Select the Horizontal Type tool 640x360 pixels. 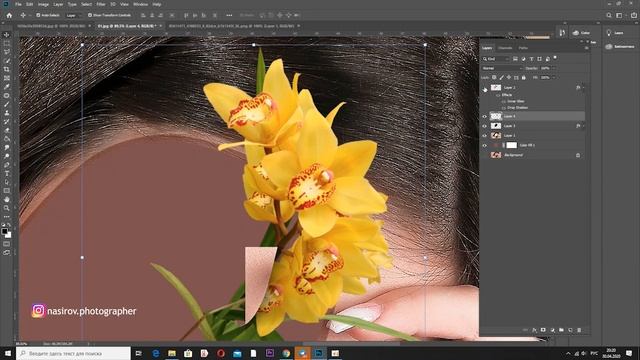7,173
